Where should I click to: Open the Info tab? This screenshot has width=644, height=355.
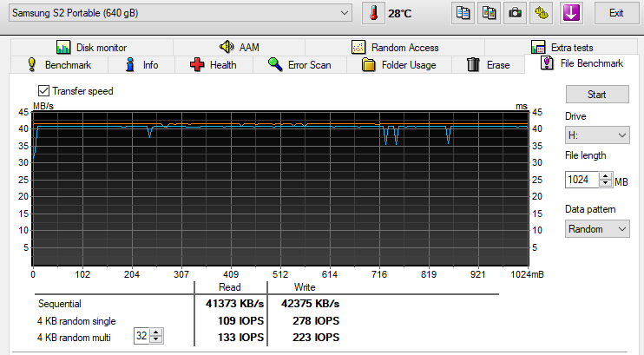tap(141, 64)
